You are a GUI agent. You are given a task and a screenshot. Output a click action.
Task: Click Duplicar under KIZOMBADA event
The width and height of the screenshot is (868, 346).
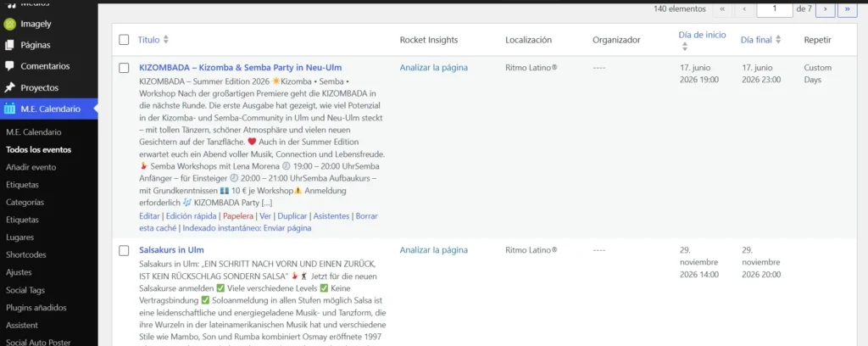292,216
